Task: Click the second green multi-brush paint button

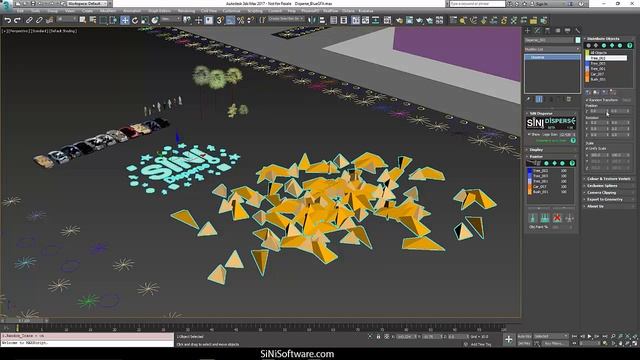Action: point(544,218)
